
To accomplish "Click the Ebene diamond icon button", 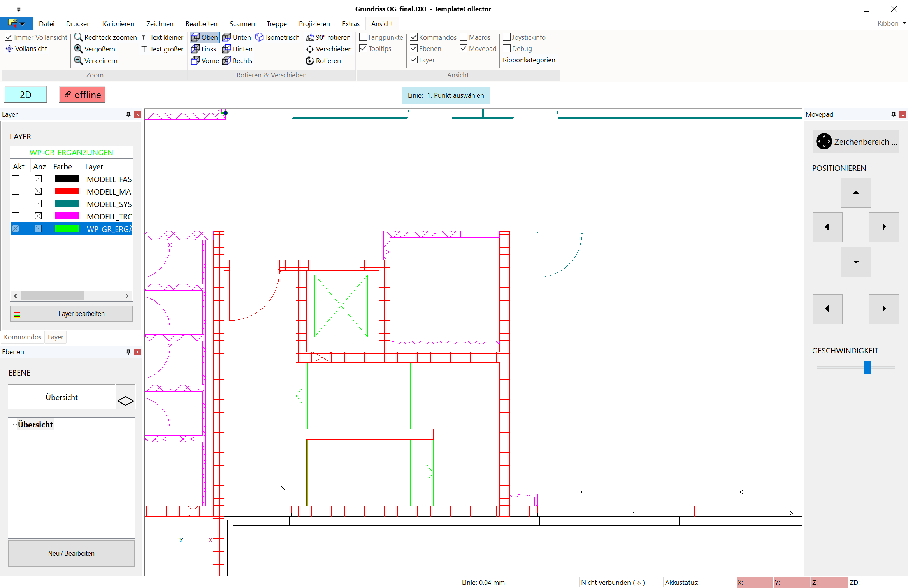I will [x=125, y=400].
